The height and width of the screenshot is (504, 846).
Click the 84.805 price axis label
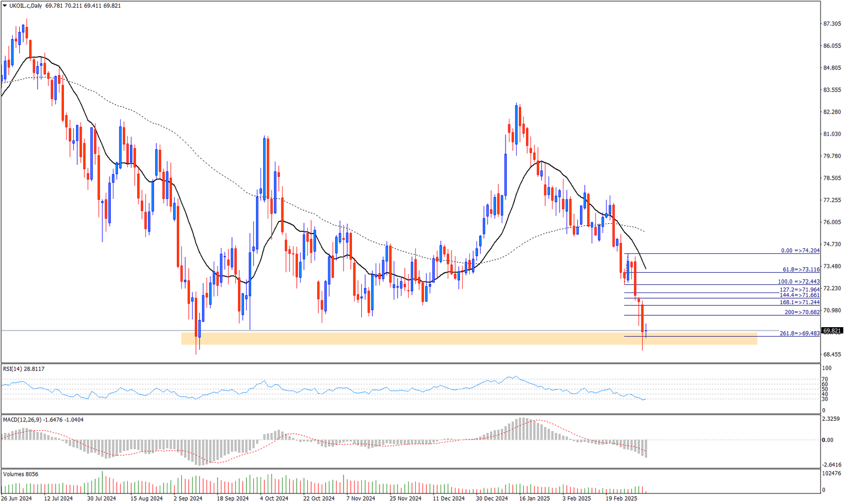(x=832, y=68)
